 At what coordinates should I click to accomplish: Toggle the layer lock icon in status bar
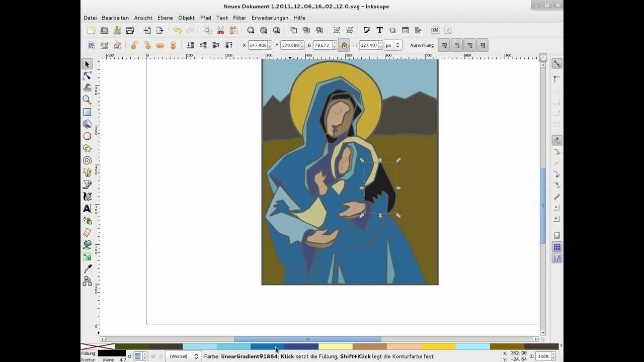[x=161, y=356]
